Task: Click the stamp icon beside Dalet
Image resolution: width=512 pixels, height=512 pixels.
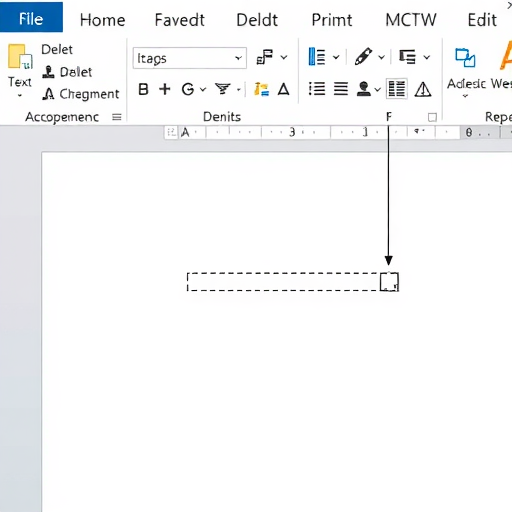Action: click(x=48, y=72)
